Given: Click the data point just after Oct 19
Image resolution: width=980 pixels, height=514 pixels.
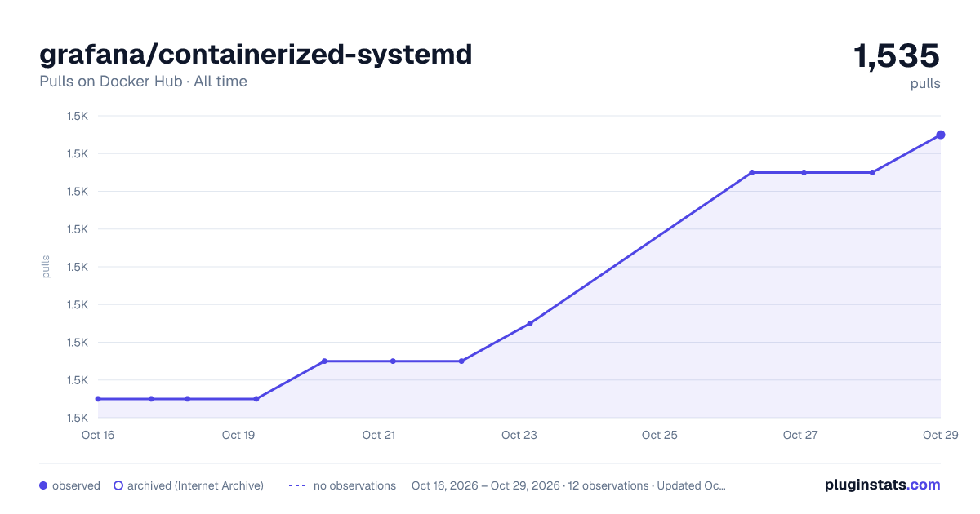Looking at the screenshot, I should (x=256, y=399).
